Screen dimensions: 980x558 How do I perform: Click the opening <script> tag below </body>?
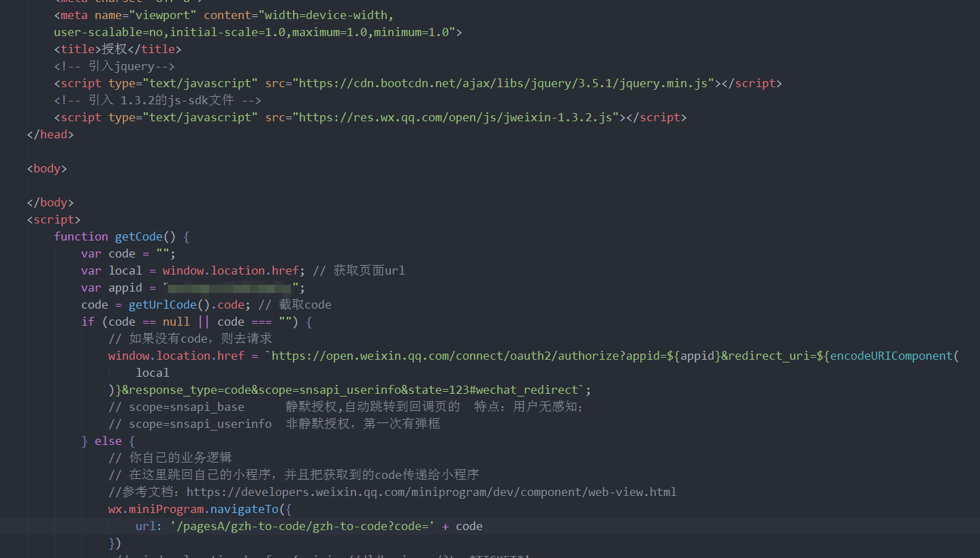tap(54, 219)
